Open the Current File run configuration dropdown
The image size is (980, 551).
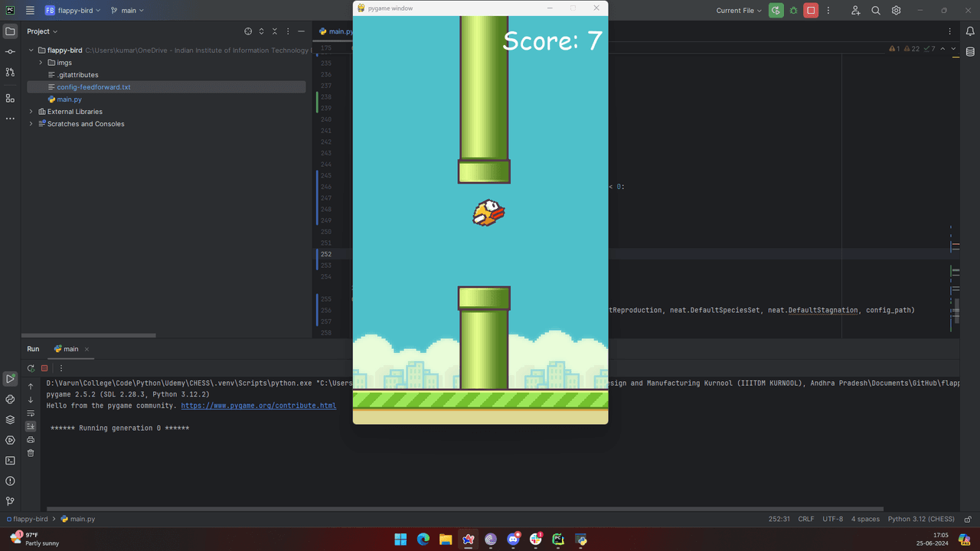click(x=739, y=11)
